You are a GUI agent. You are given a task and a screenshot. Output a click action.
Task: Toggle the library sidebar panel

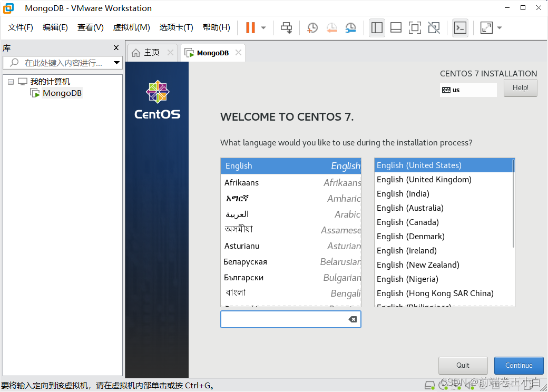[x=377, y=27]
